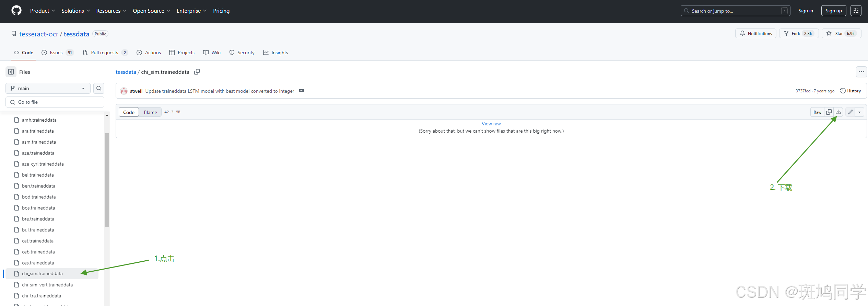868x306 pixels.
Task: Go to tessdata breadcrumb root
Action: click(126, 72)
